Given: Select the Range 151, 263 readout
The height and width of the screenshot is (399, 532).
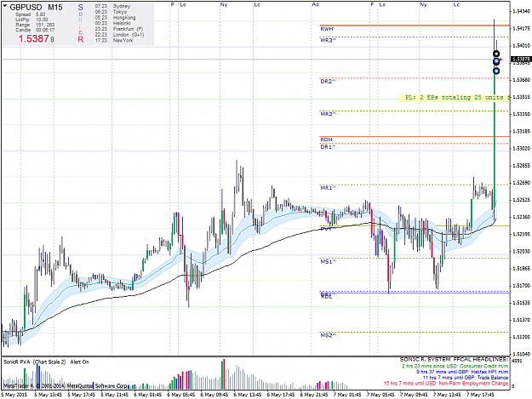Looking at the screenshot, I should pos(35,25).
